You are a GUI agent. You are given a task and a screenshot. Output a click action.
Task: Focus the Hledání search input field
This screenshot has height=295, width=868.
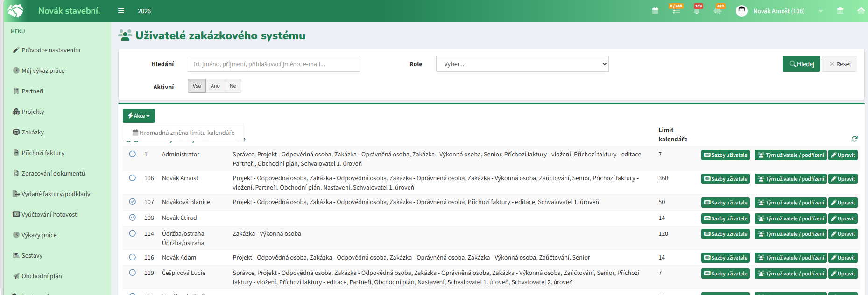[x=274, y=64]
